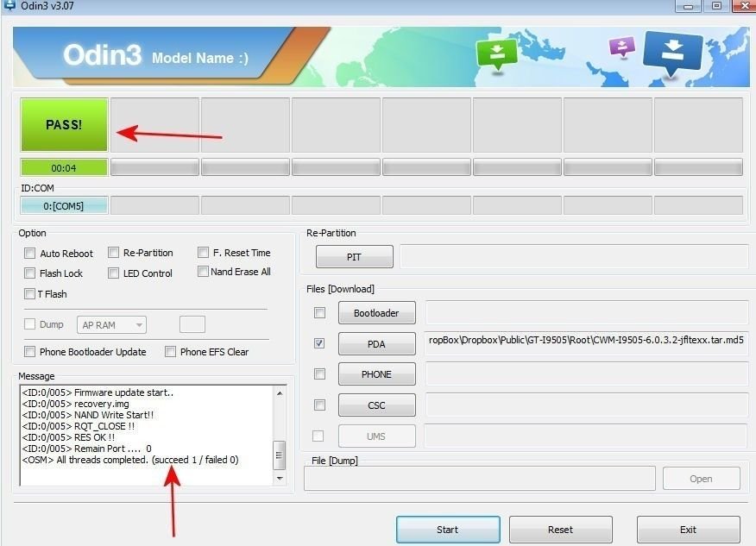Maximize the Odin3 window
Image resolution: width=756 pixels, height=546 pixels.
(x=716, y=6)
